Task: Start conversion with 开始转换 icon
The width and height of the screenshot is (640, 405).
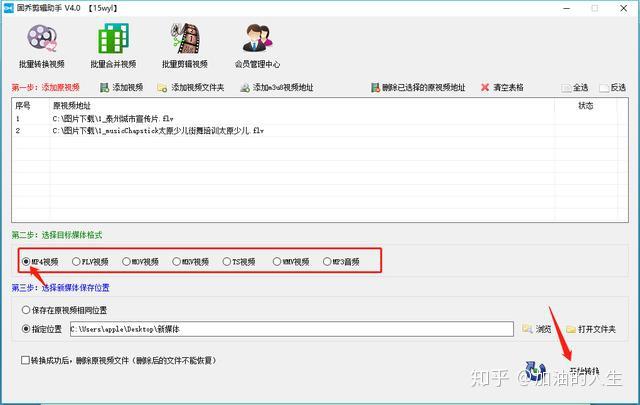Action: click(535, 371)
